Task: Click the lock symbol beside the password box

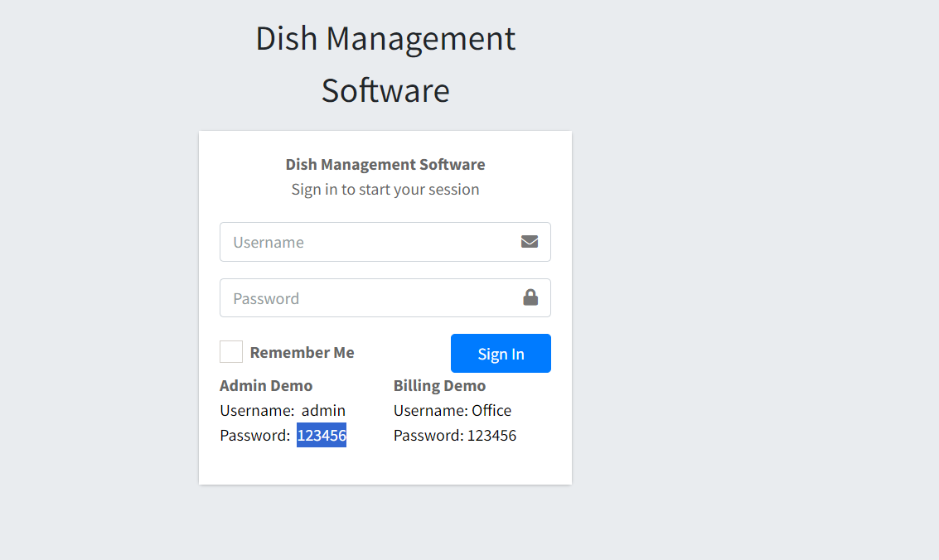Action: click(x=529, y=297)
